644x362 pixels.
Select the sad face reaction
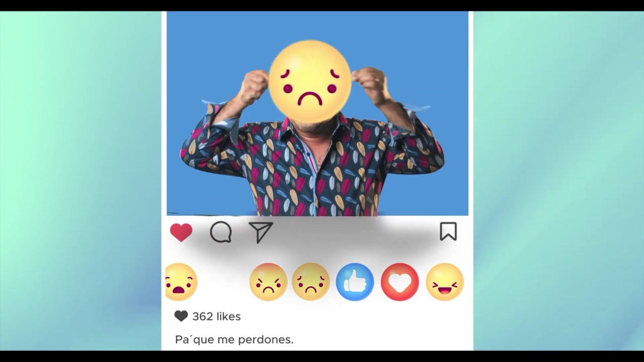311,282
